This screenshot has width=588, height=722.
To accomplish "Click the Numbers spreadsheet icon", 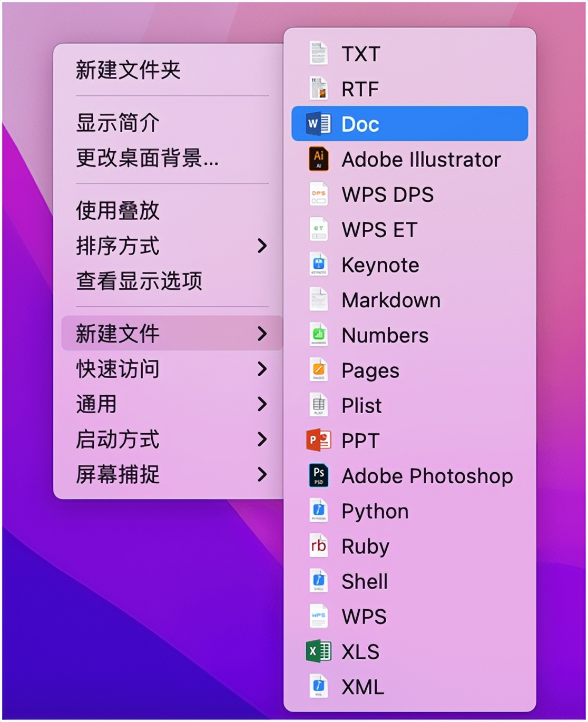I will click(x=318, y=335).
